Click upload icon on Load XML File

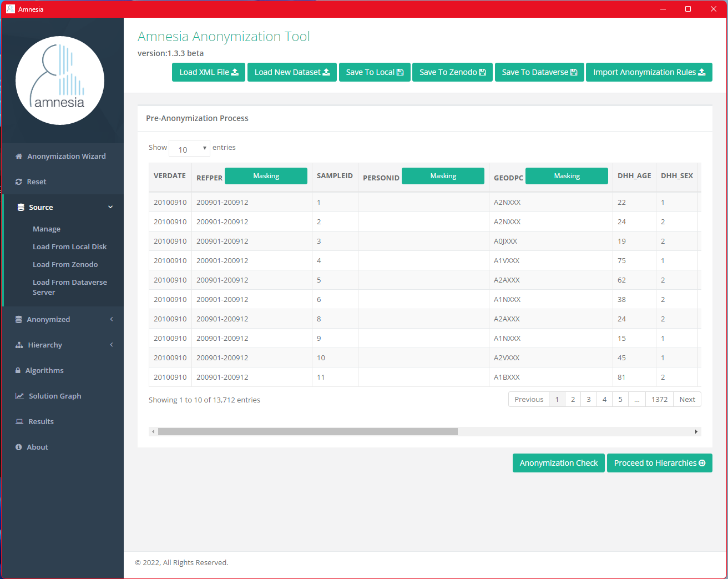(235, 72)
